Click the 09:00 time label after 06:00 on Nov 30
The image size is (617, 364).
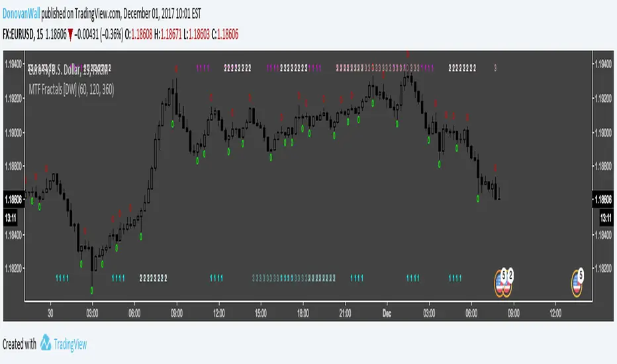(x=176, y=313)
